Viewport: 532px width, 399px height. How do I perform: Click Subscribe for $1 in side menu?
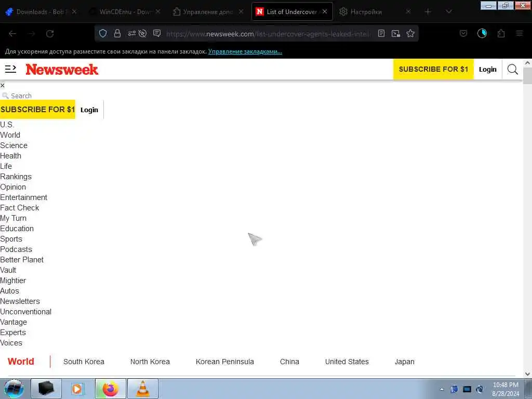(x=37, y=109)
